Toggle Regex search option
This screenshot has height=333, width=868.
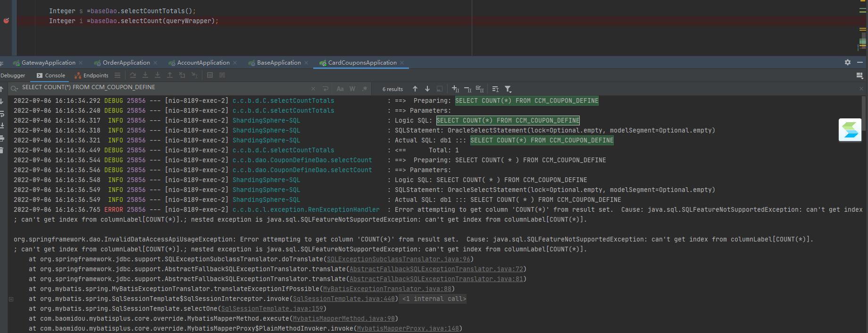(x=365, y=89)
